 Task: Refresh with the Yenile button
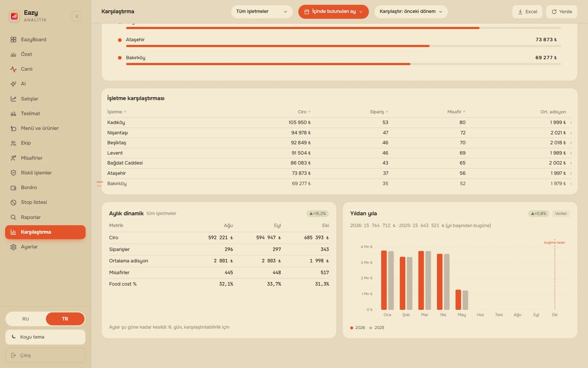coord(562,12)
